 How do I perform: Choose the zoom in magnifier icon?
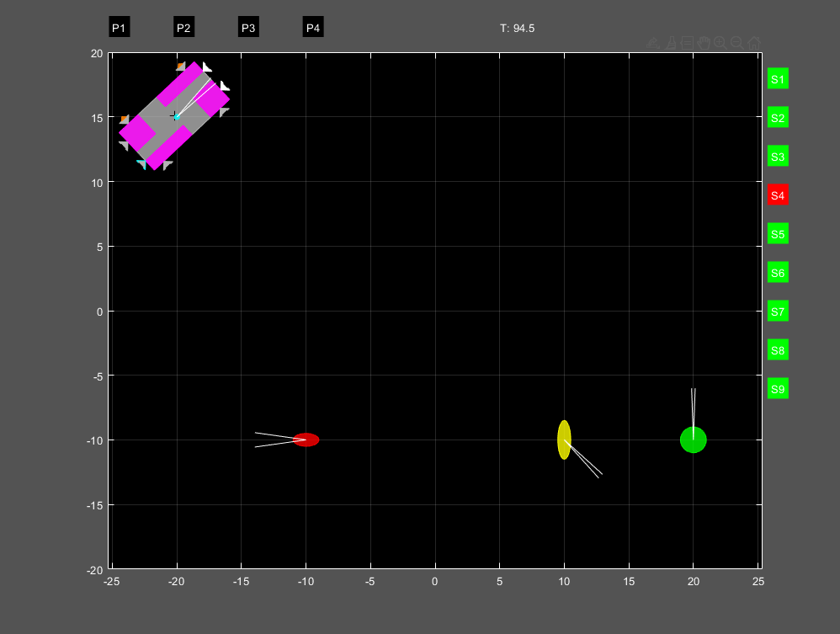click(720, 44)
